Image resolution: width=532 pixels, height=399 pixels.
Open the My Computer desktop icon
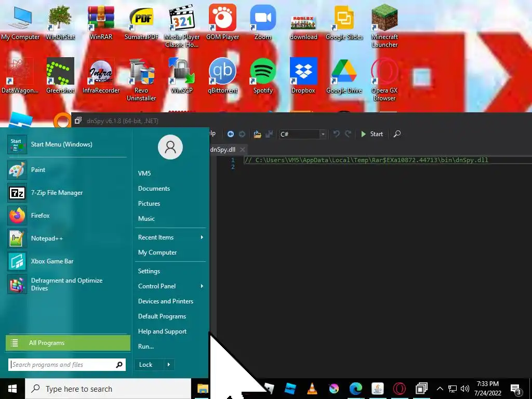point(20,22)
